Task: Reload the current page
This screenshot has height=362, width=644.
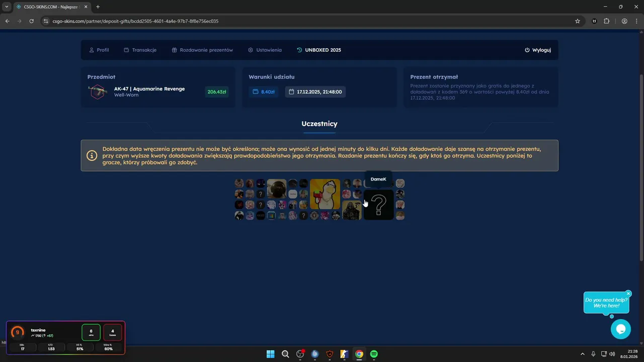Action: [x=31, y=21]
